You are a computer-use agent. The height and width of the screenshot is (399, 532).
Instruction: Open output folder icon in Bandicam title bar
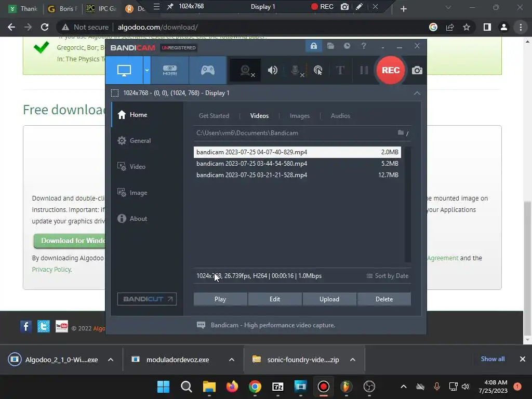point(330,46)
